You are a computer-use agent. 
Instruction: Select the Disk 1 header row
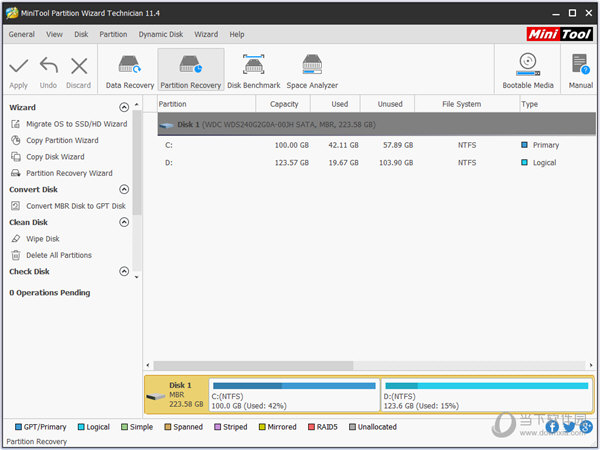pyautogui.click(x=377, y=124)
